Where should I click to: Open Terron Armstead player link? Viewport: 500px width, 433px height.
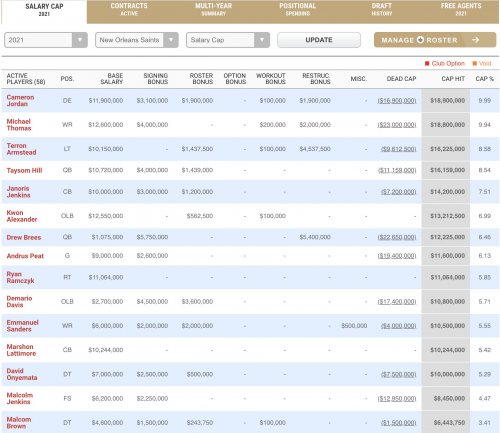click(x=21, y=149)
